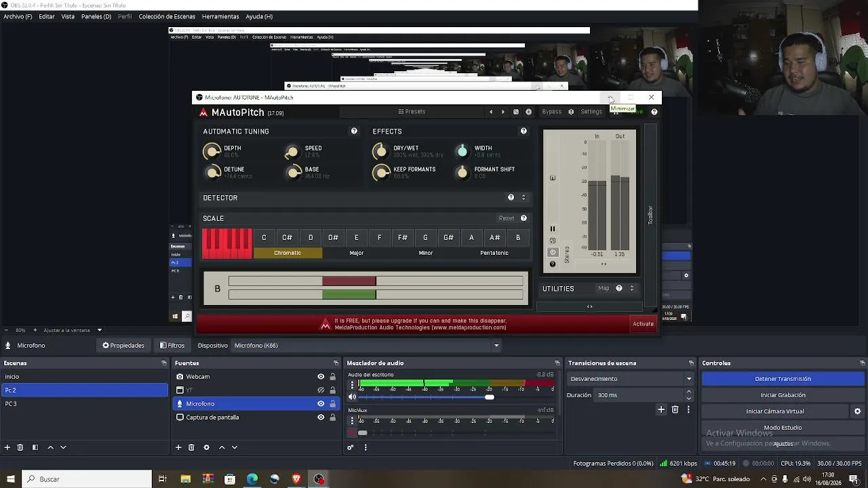Activate the MAutoPitch plugin license
This screenshot has width=868, height=488.
click(644, 324)
